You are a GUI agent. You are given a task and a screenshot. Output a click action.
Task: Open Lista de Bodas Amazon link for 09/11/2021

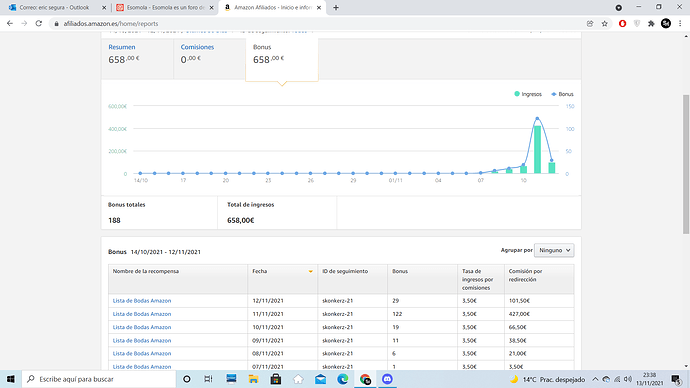(142, 340)
